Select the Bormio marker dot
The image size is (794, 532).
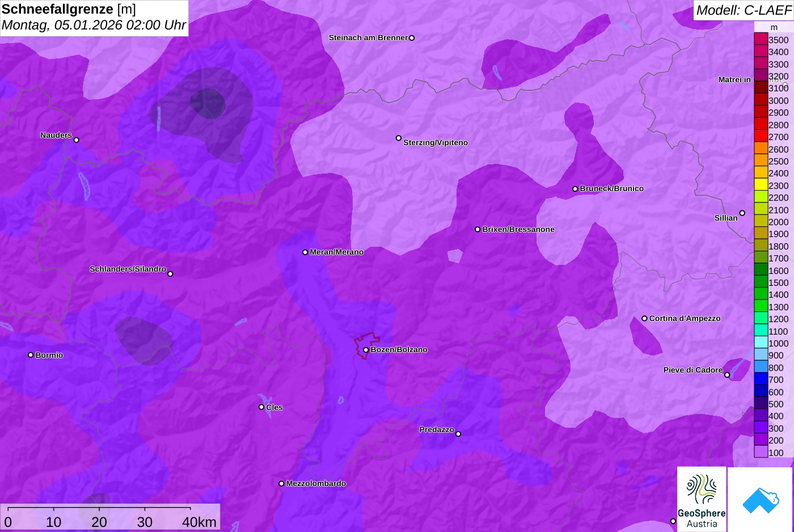point(31,355)
